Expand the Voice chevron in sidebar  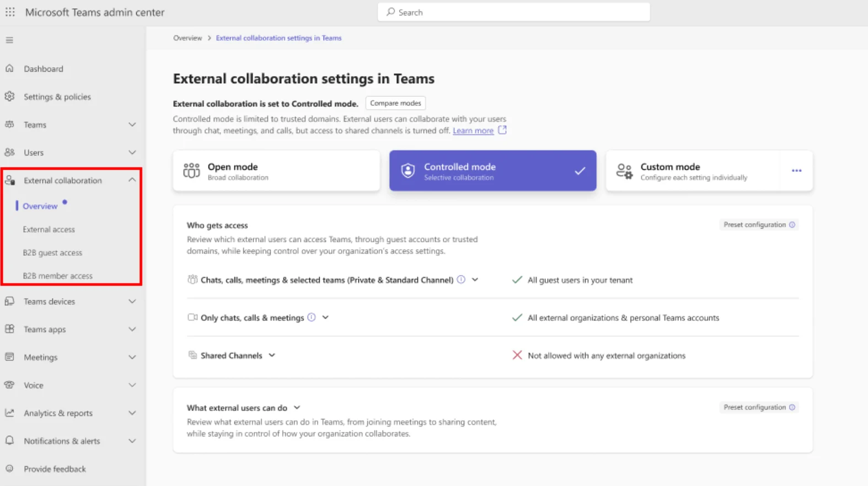tap(132, 385)
